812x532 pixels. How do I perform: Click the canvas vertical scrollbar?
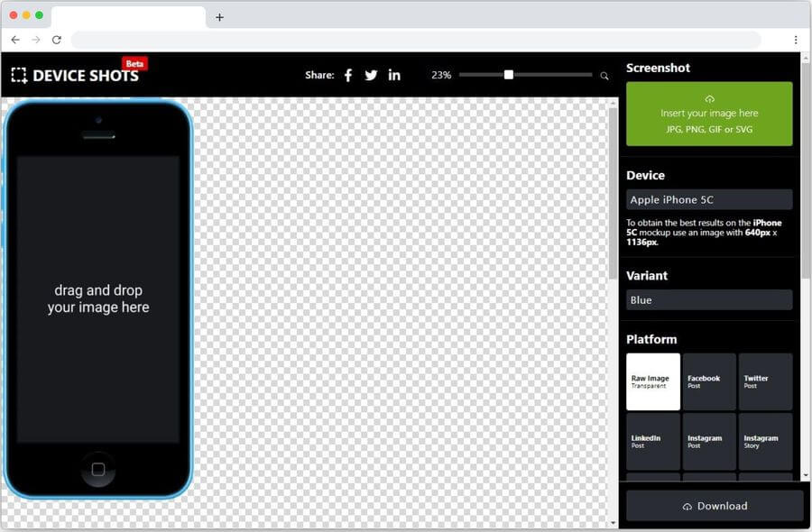pyautogui.click(x=614, y=193)
